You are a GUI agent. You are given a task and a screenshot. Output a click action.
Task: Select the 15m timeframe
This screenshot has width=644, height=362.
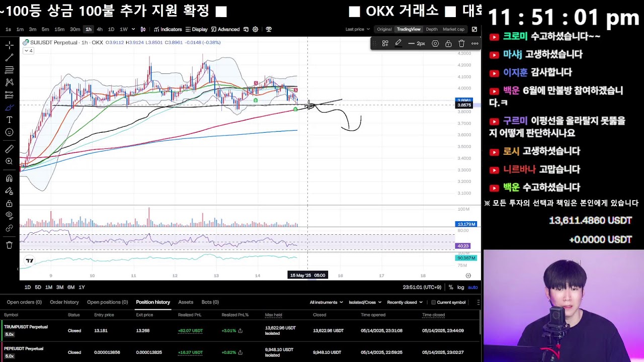point(59,29)
